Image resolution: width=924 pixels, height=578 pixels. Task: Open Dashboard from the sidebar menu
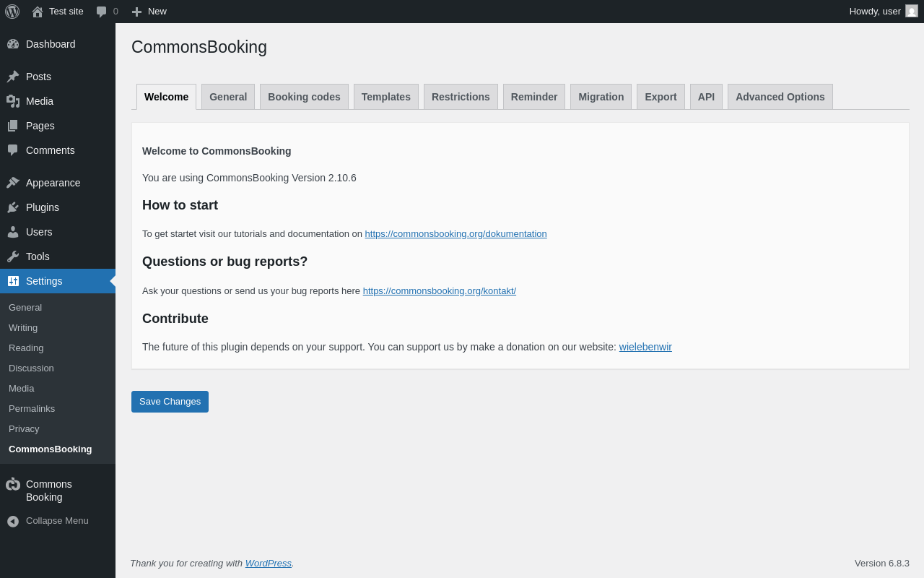[51, 44]
